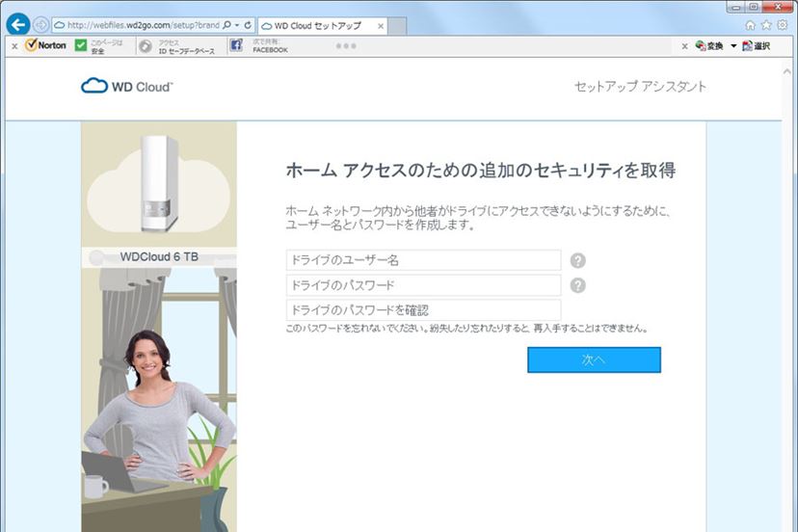The height and width of the screenshot is (532, 798).
Task: Click the page scrollbar up arrow
Action: pyautogui.click(x=787, y=72)
